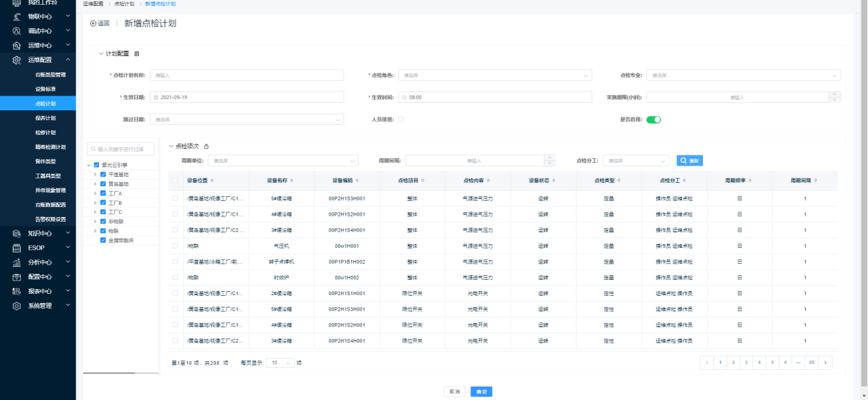
Task: Expand the 工厂A tree node arrow
Action: tap(96, 193)
